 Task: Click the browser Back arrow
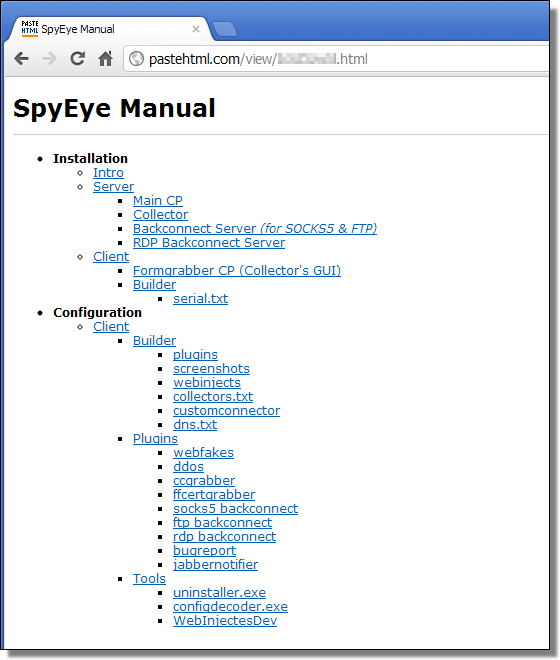(21, 59)
